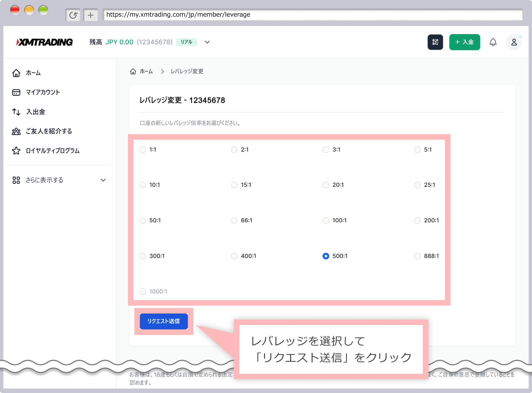
Task: Choose the 1:1 leverage radio button
Action: click(143, 150)
